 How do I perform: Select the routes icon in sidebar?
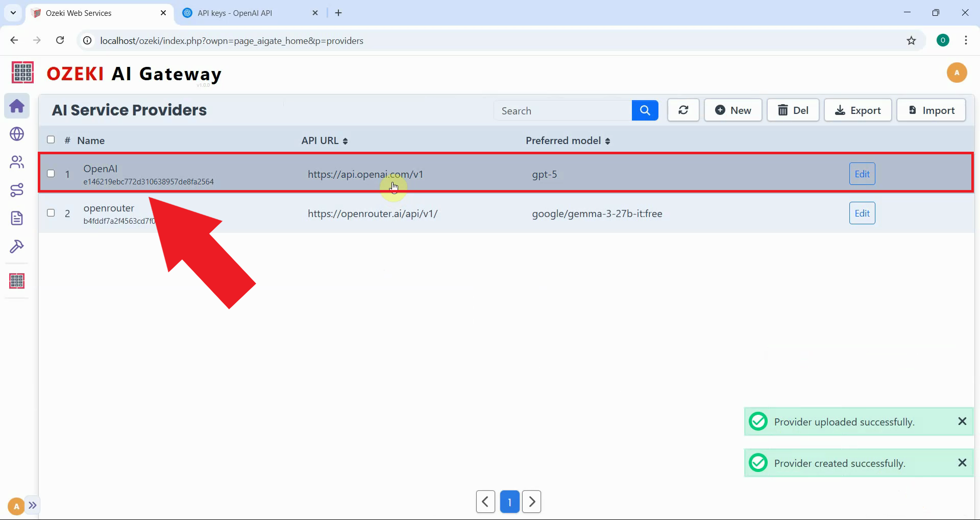(17, 190)
